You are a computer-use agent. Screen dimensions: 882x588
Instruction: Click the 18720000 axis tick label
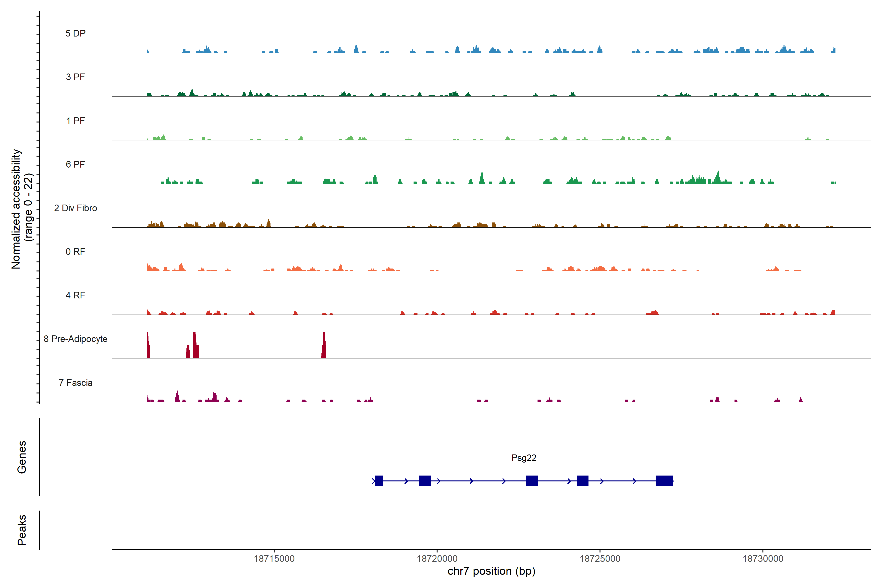click(x=437, y=559)
